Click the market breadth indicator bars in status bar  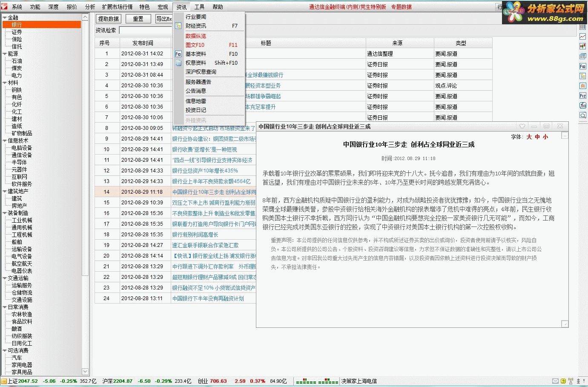(317, 381)
